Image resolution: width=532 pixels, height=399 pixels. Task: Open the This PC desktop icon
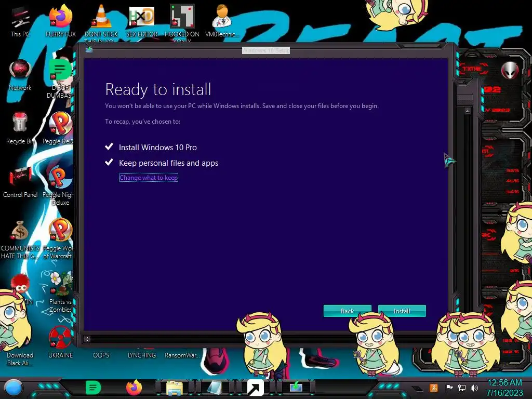[x=20, y=21]
